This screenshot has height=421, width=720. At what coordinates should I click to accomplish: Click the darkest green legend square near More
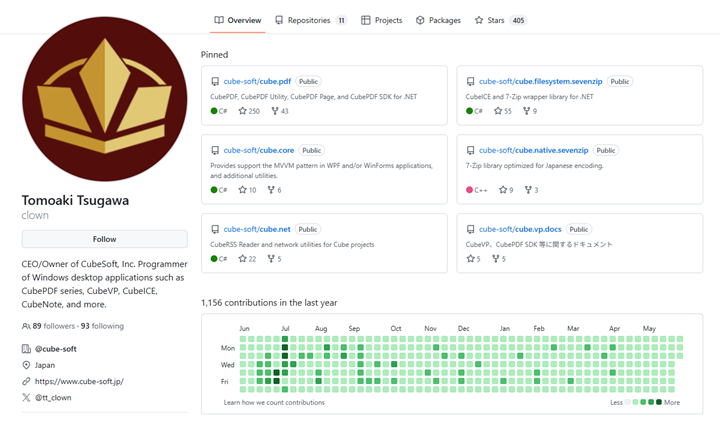coord(659,402)
